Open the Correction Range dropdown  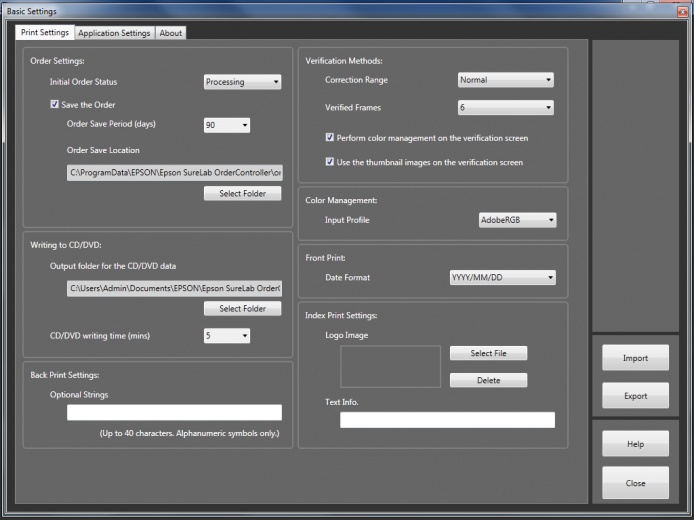pyautogui.click(x=505, y=80)
